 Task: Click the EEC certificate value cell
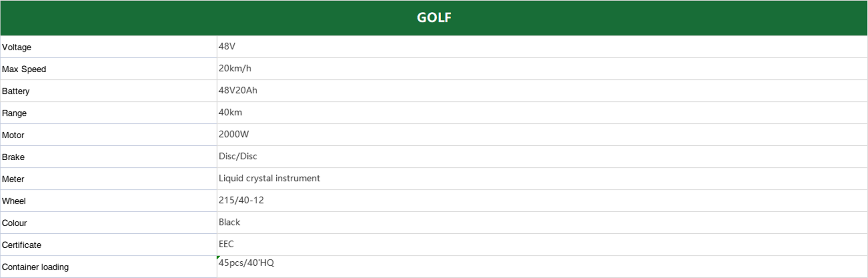coord(542,245)
